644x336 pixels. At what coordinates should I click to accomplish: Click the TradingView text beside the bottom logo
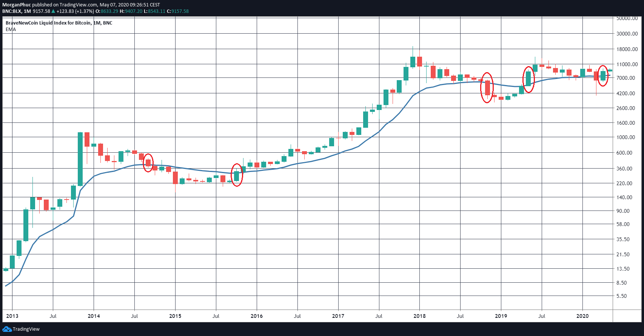click(x=26, y=329)
